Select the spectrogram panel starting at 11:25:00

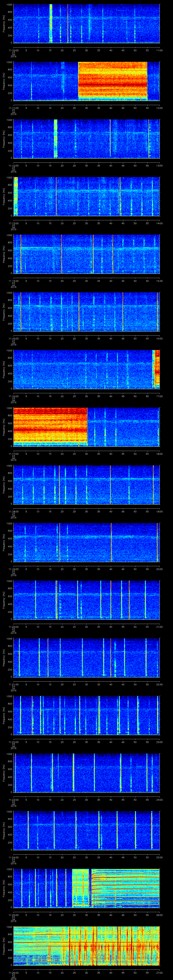click(x=86, y=888)
